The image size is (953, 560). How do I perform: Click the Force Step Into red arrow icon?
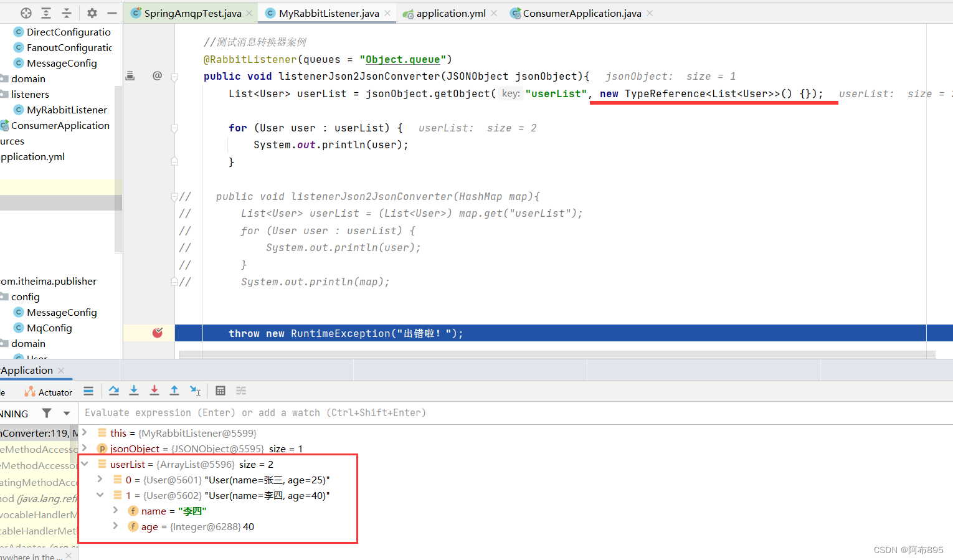(x=154, y=391)
